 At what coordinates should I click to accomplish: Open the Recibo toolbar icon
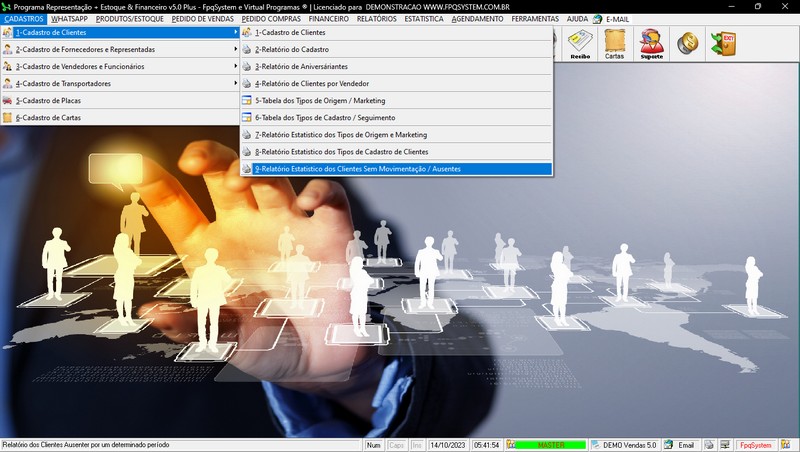click(579, 43)
